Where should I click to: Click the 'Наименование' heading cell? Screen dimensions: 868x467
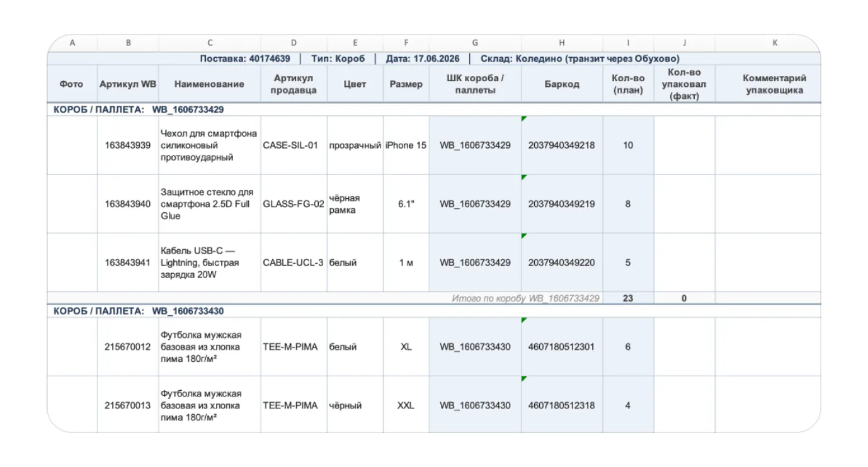coord(210,84)
